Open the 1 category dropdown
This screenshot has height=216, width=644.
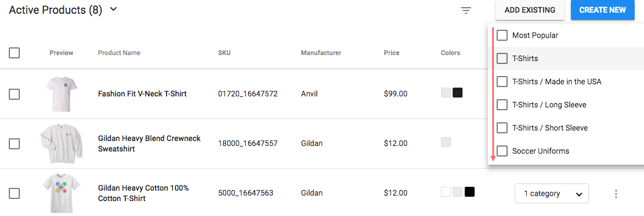(x=552, y=193)
